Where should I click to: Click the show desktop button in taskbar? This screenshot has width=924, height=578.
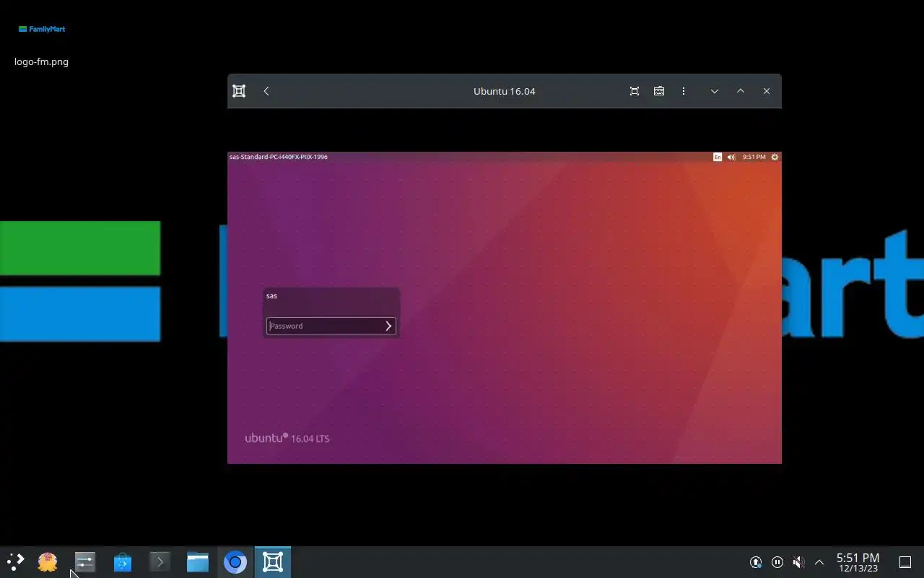click(x=905, y=562)
